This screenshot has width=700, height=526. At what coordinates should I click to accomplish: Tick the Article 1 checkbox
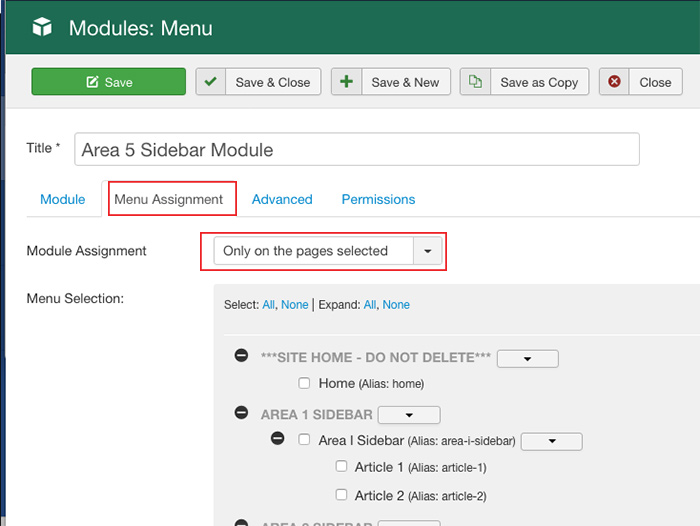click(x=341, y=467)
